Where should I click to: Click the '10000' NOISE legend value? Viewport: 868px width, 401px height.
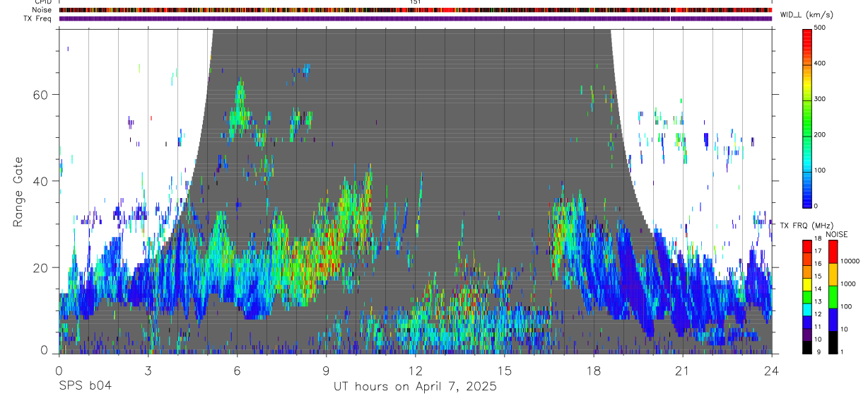point(850,261)
